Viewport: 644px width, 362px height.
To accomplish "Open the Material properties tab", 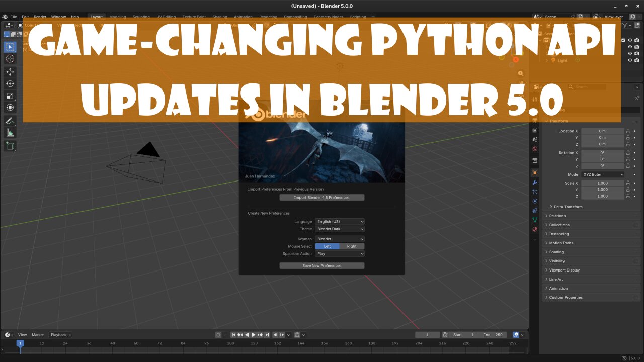I will [x=535, y=229].
